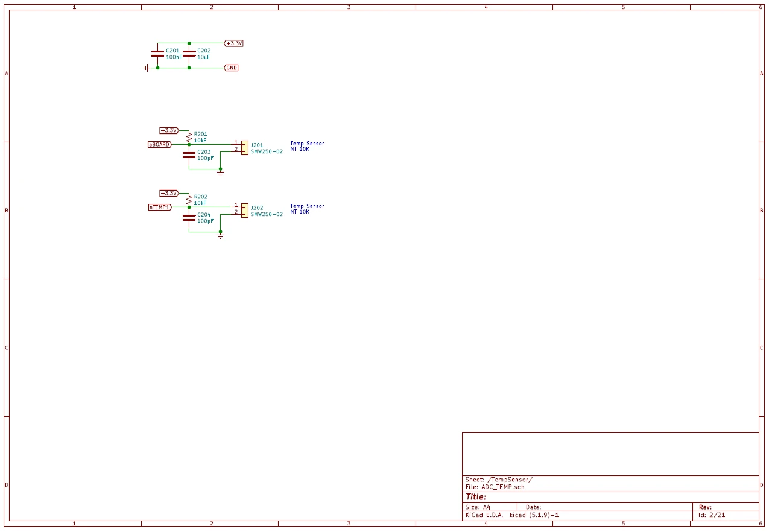Click the aTEMP1 signal label
The image size is (769, 532).
click(x=160, y=207)
